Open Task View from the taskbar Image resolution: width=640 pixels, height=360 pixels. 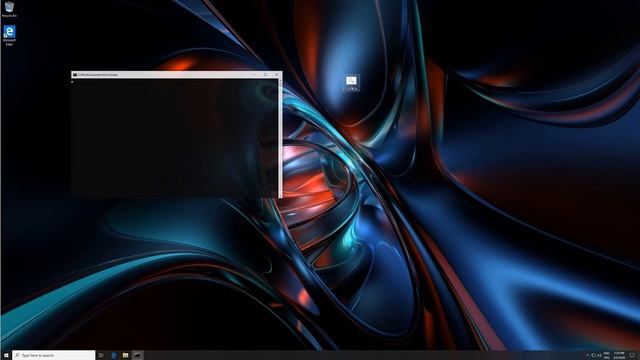pyautogui.click(x=101, y=356)
